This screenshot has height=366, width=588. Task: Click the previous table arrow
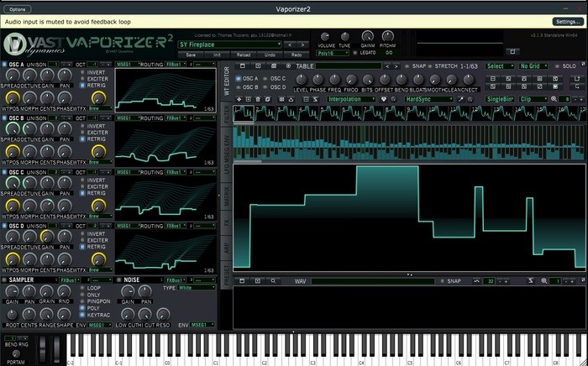pos(387,66)
